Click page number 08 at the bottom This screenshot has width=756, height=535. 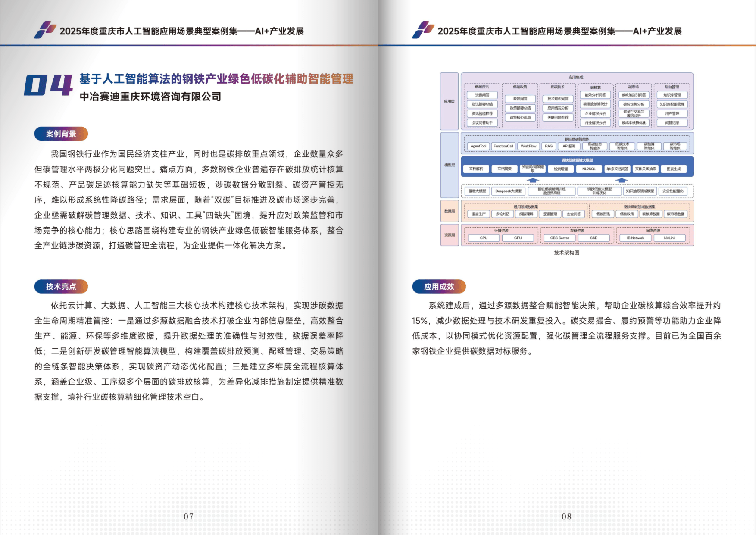click(566, 516)
